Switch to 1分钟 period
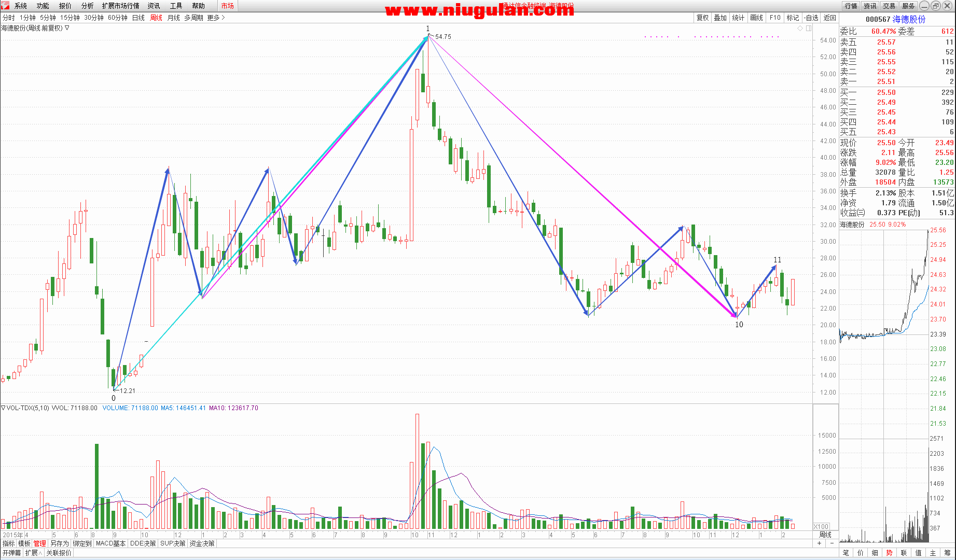This screenshot has height=560, width=956. tap(27, 18)
